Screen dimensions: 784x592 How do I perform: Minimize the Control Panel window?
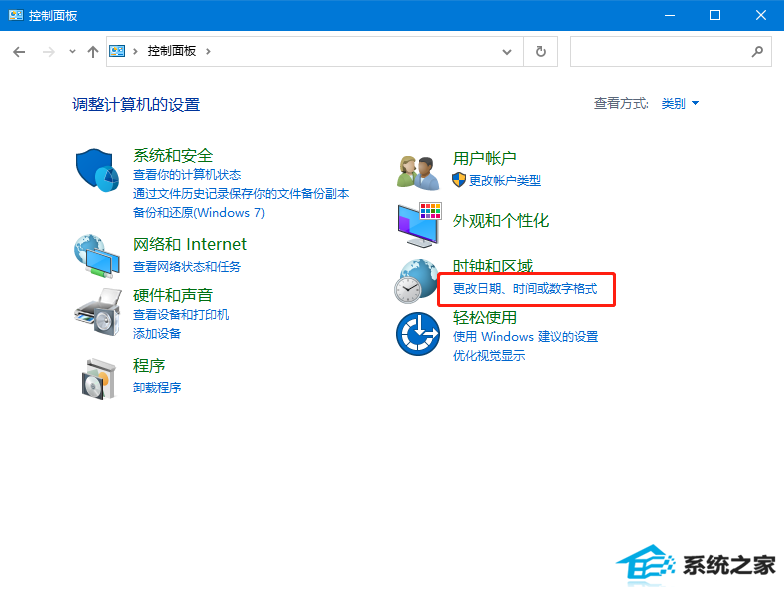(x=670, y=16)
